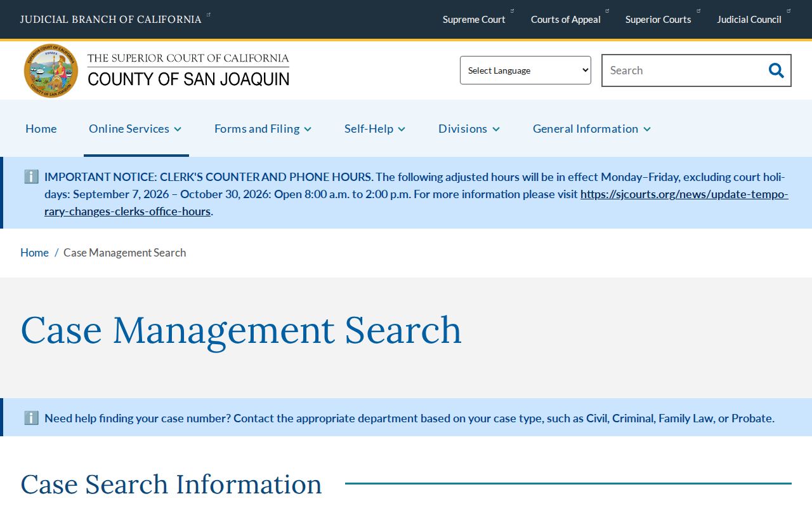Screen dimensions: 812x508
Task: Expand the Divisions menu
Action: [469, 128]
